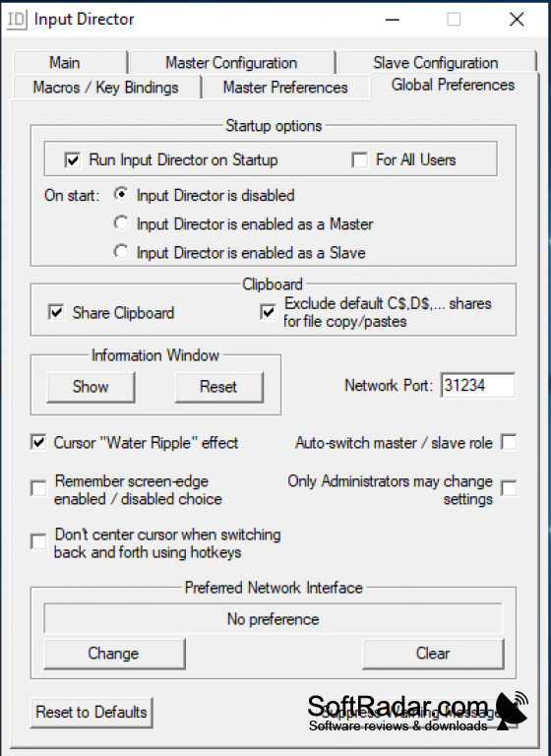Choose enabled as a Master on start

[x=121, y=223]
